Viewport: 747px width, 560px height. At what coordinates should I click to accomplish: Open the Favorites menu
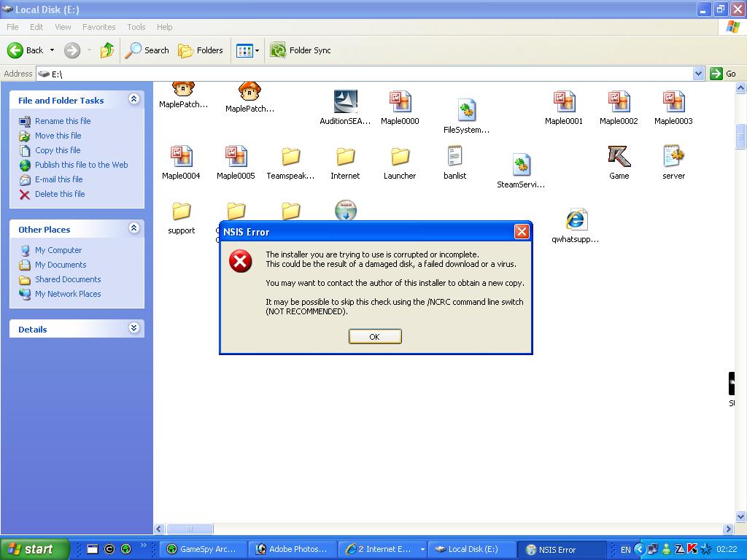coord(98,27)
